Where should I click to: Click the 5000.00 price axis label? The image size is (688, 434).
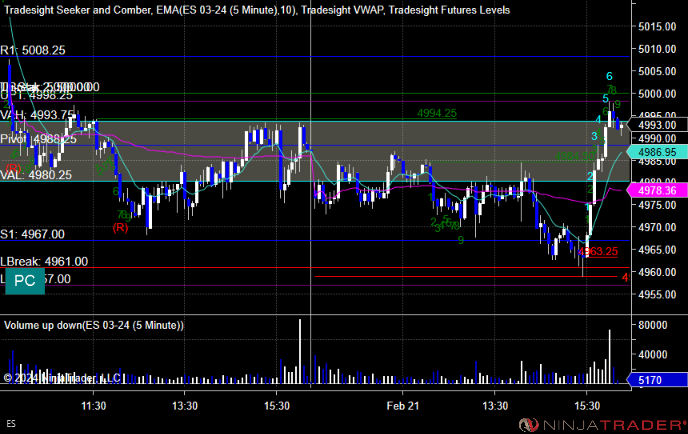pos(657,93)
